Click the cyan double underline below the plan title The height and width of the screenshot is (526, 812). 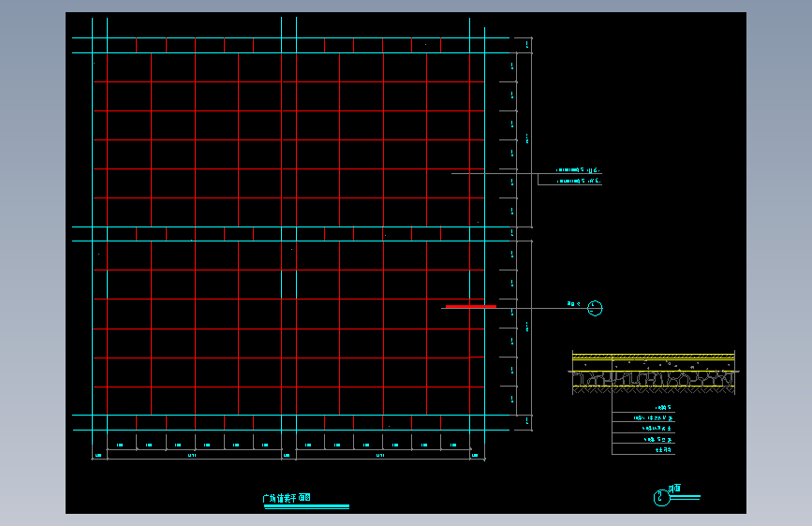[x=306, y=507]
